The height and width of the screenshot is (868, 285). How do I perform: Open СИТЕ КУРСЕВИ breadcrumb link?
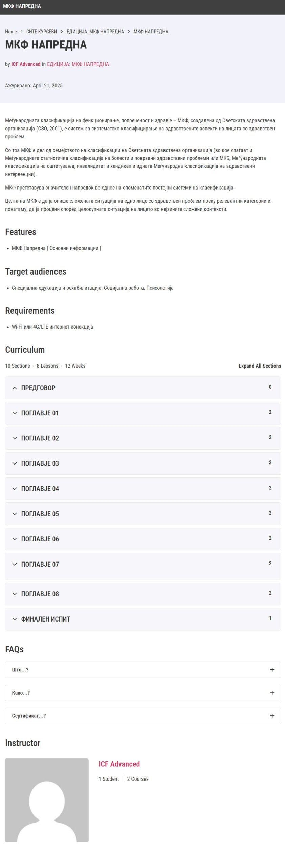point(42,32)
